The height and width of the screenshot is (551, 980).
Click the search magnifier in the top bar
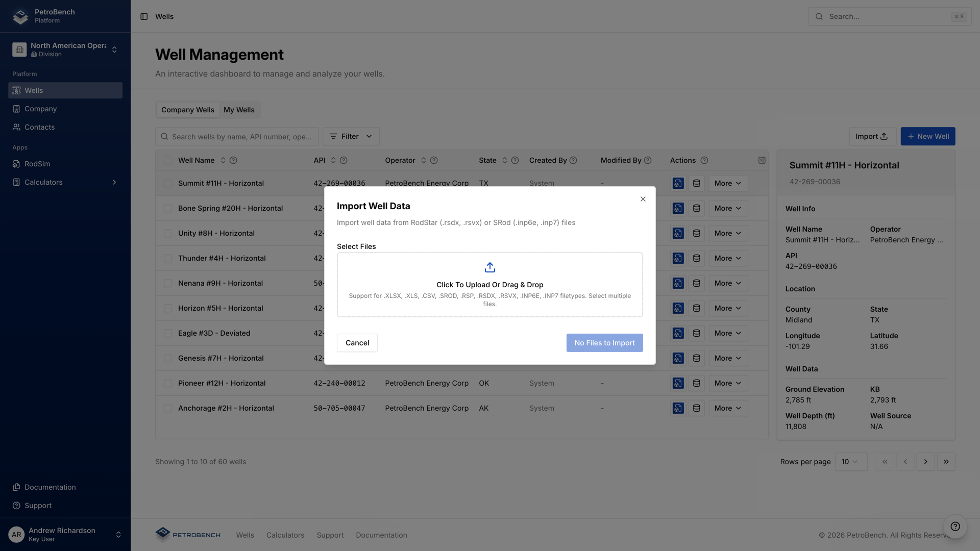tap(819, 16)
